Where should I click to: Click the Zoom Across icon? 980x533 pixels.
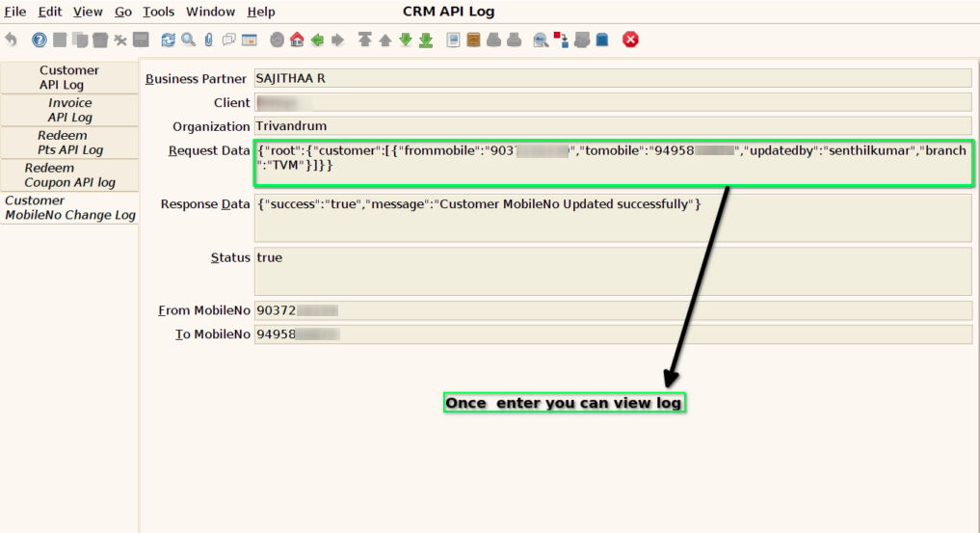point(542,40)
